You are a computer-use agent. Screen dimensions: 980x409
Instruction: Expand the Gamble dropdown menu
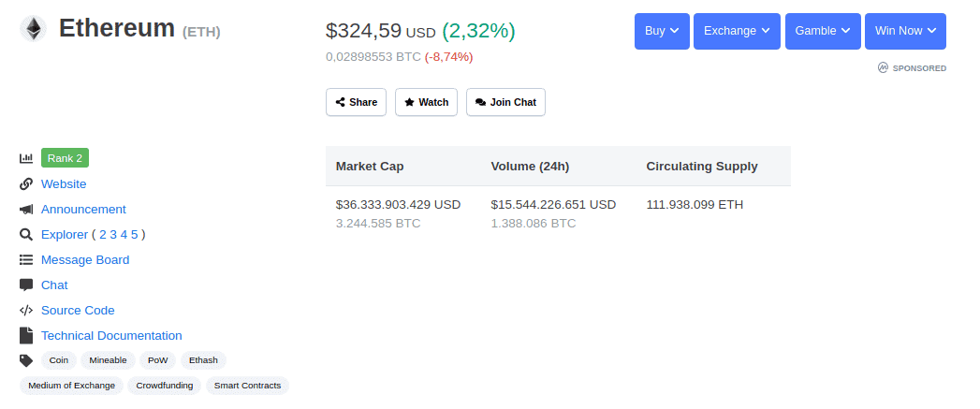823,31
